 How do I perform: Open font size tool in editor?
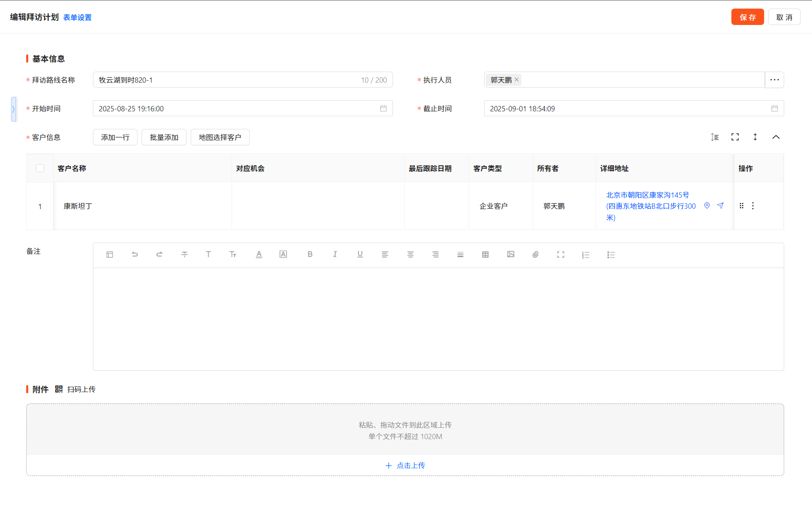[x=233, y=255]
